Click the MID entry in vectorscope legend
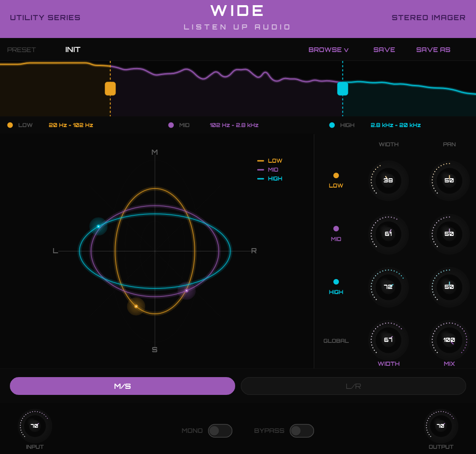This screenshot has width=476, height=454. [268, 169]
